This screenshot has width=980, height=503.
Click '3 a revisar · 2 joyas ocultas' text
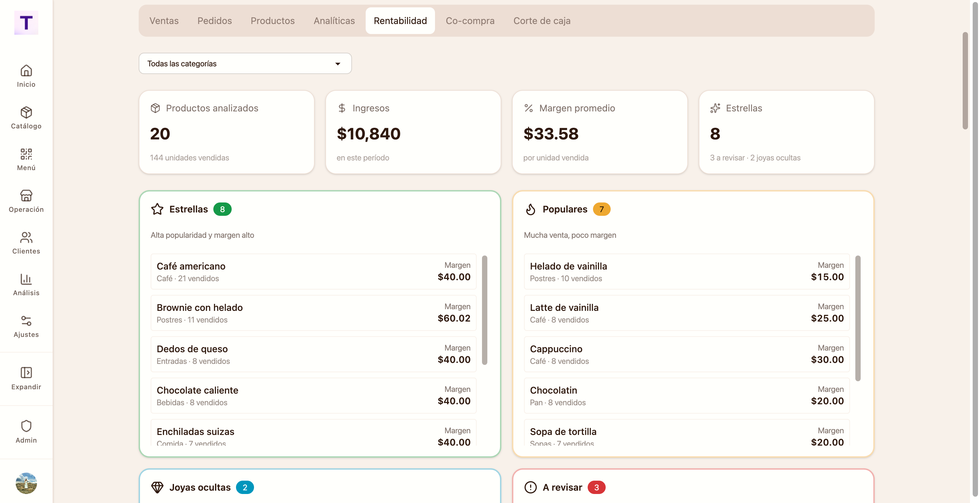(755, 158)
